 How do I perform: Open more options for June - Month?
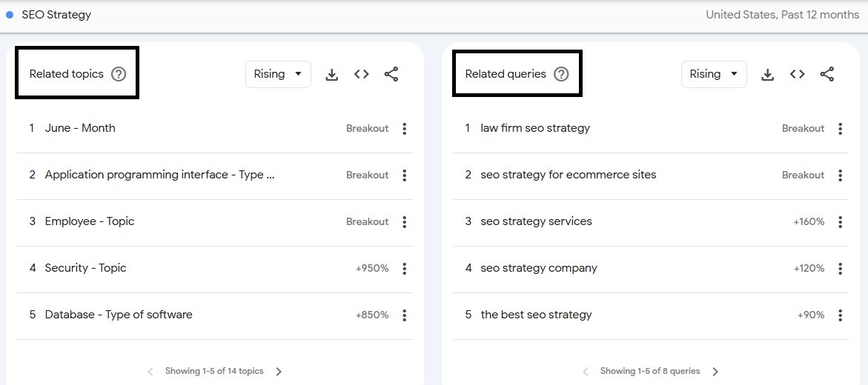[405, 128]
